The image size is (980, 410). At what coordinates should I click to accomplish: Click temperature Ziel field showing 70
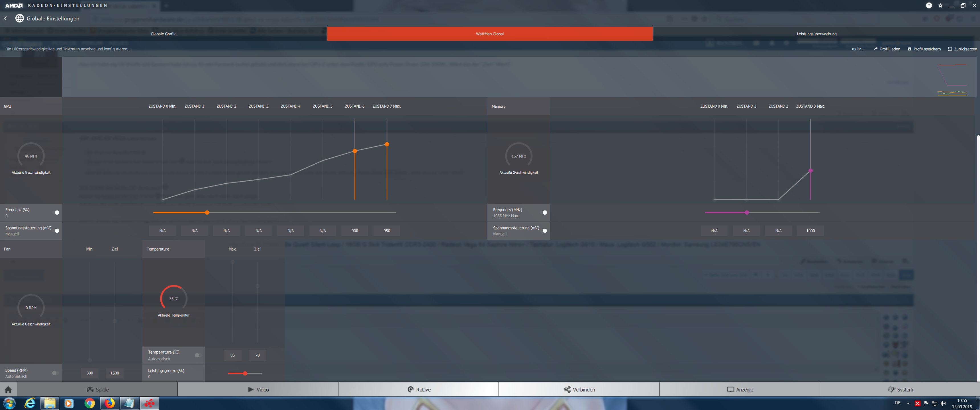[x=258, y=355]
